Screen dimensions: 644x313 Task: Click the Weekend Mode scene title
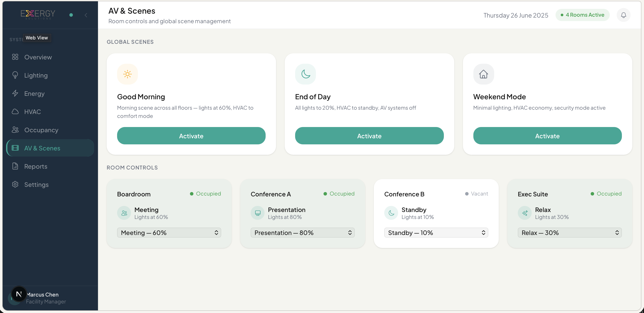(500, 96)
